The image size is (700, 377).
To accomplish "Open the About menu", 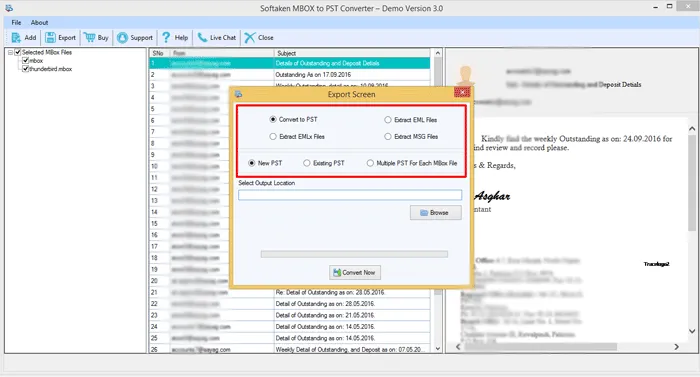I will 39,22.
